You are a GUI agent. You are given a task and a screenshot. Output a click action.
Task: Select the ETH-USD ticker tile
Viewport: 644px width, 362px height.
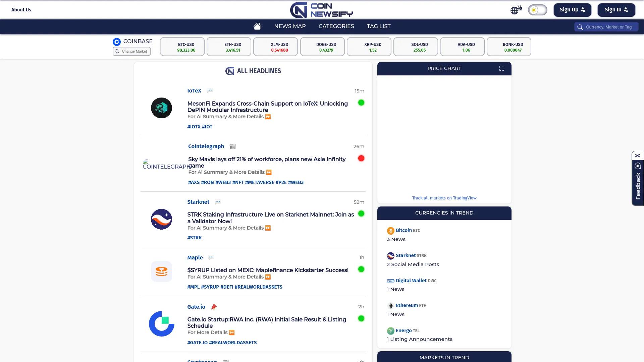(x=229, y=47)
